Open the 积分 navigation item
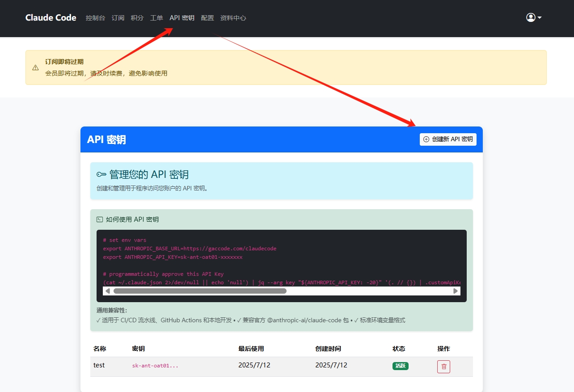Image resolution: width=574 pixels, height=392 pixels. tap(137, 18)
